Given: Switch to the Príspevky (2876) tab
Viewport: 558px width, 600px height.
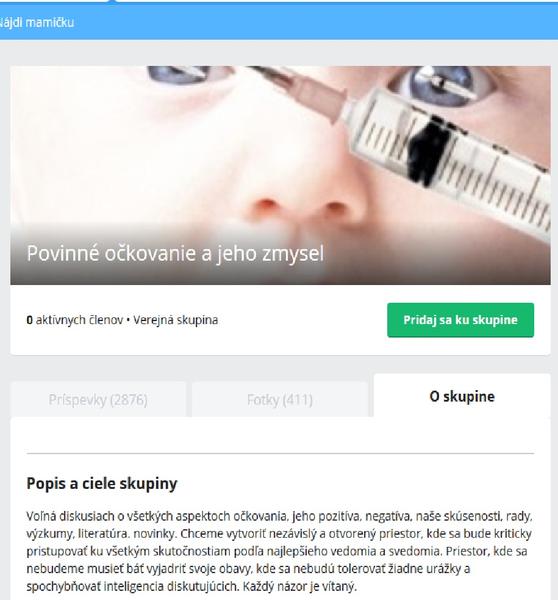Looking at the screenshot, I should coord(98,400).
